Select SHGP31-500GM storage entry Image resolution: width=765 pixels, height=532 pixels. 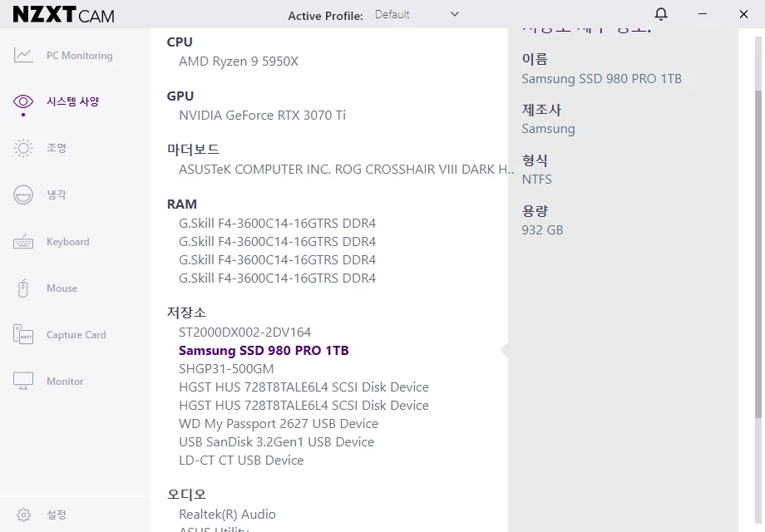click(226, 369)
